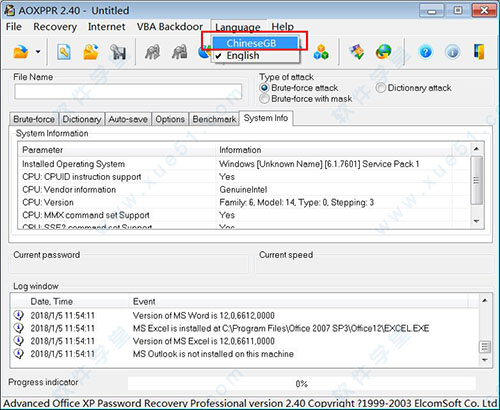This screenshot has width=500, height=410.
Task: Switch to the Auto-save tab
Action: 128,119
